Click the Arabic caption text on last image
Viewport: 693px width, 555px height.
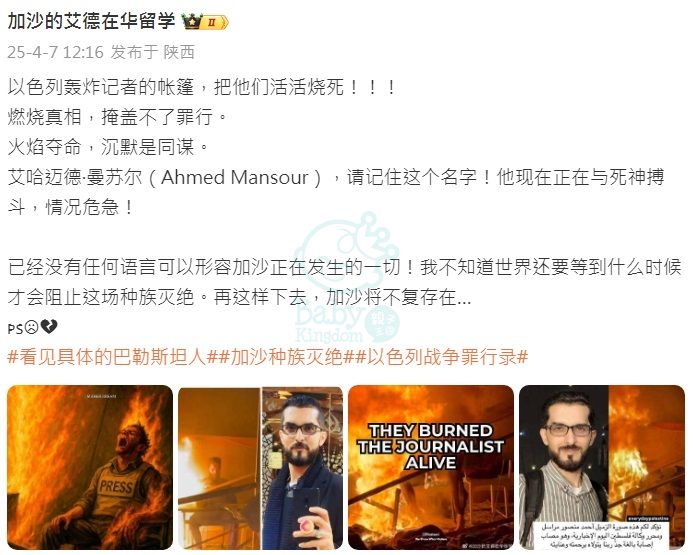[602, 535]
